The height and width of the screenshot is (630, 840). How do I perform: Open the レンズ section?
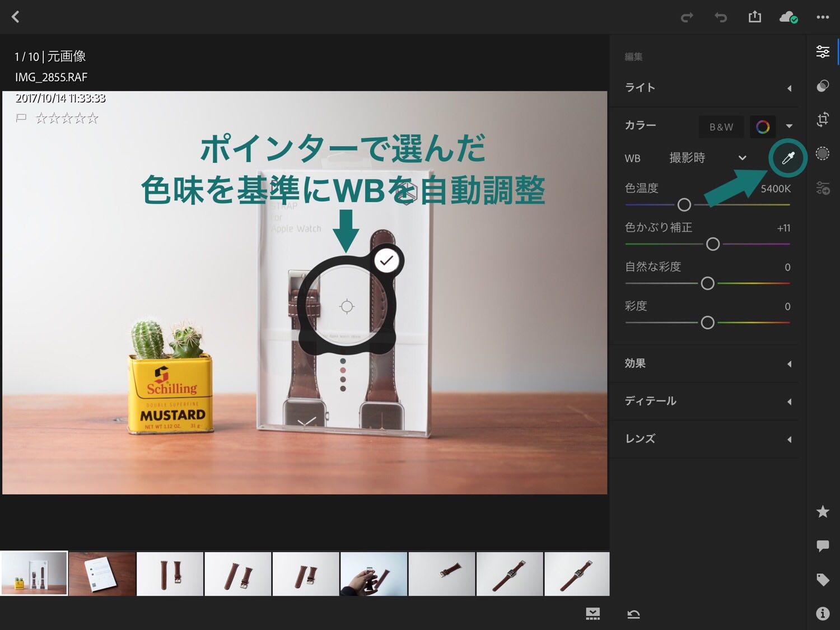point(706,439)
